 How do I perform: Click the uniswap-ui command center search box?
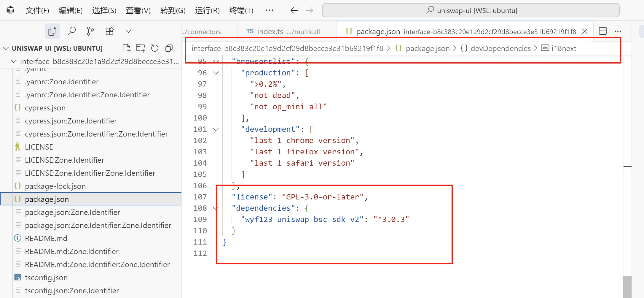point(471,11)
